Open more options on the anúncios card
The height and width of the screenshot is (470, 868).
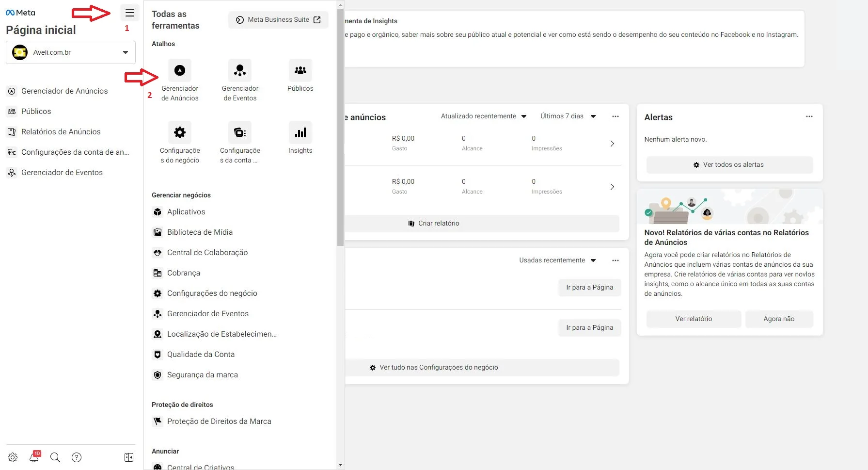pyautogui.click(x=615, y=116)
